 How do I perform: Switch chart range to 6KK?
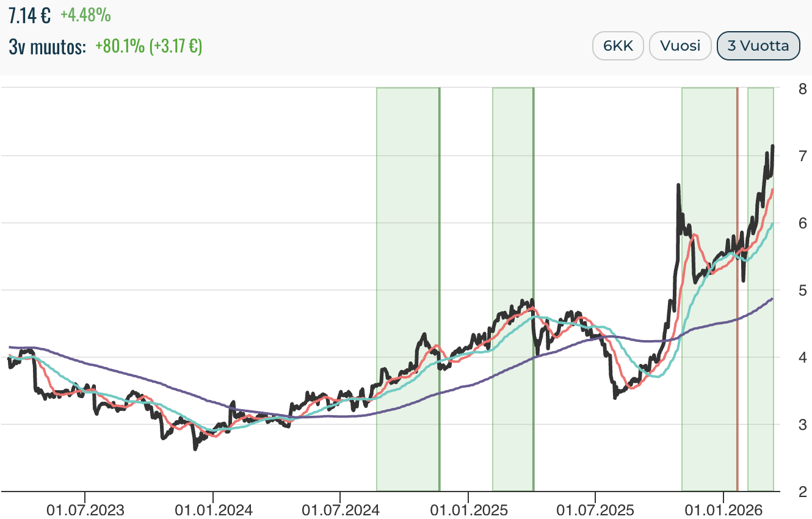(x=618, y=46)
